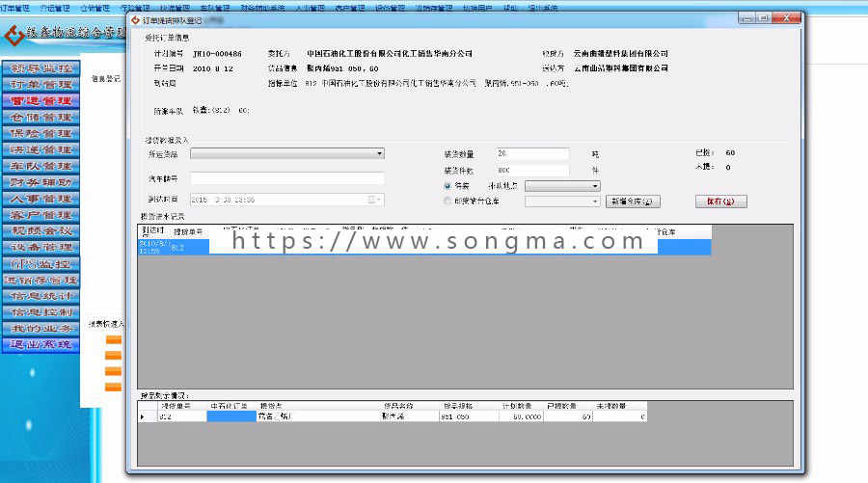Focus the loading piece count field

tap(532, 171)
